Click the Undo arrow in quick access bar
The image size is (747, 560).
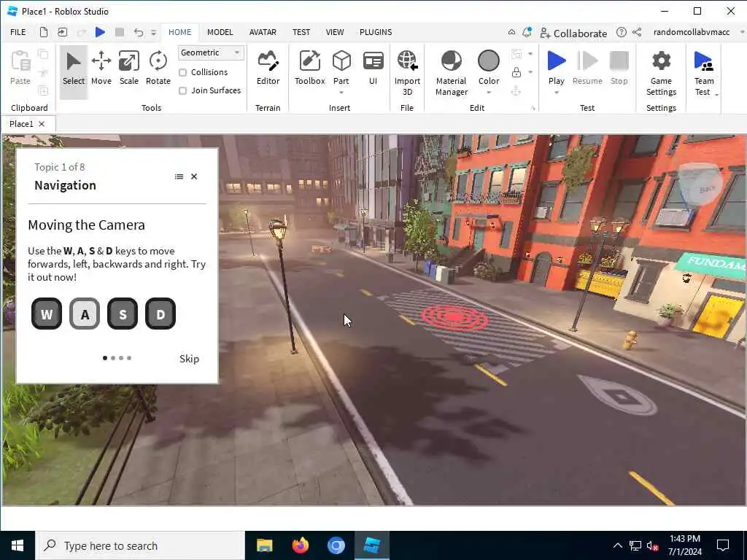click(x=138, y=32)
